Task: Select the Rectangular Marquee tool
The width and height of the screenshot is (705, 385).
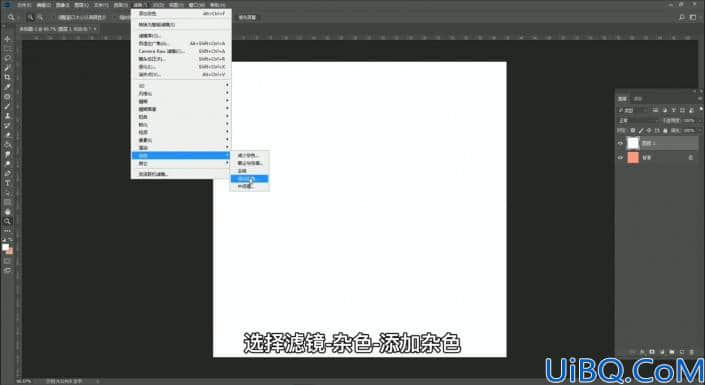Action: pyautogui.click(x=7, y=49)
